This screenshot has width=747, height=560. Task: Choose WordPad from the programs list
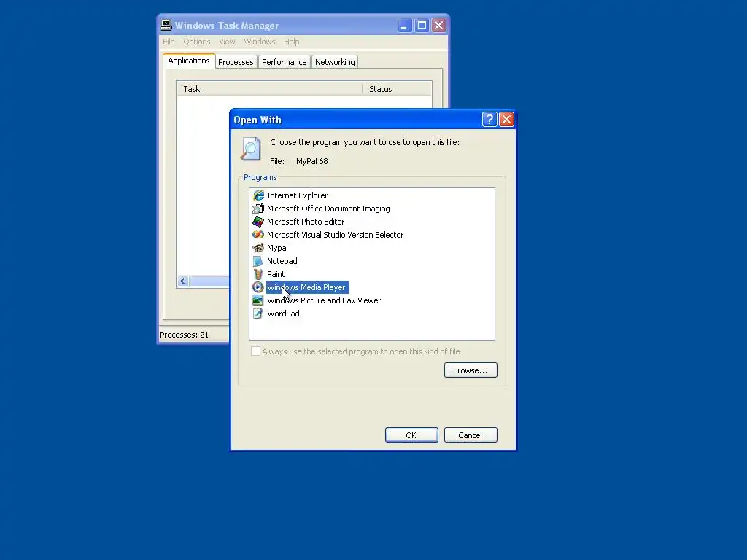coord(283,314)
